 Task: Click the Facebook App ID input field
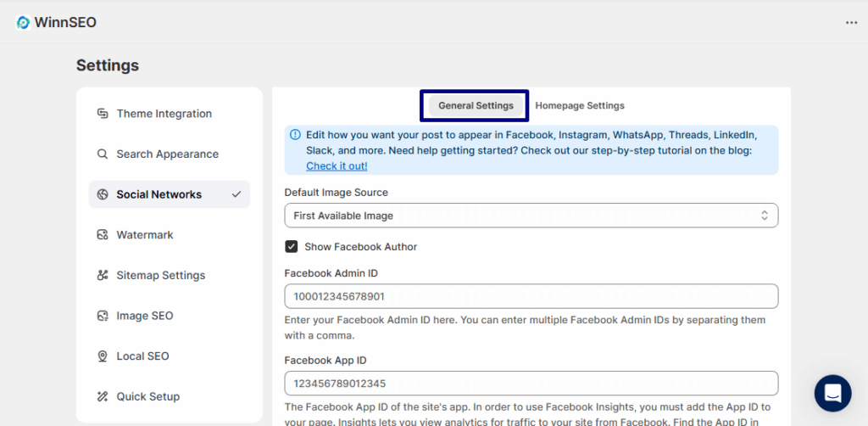(531, 384)
